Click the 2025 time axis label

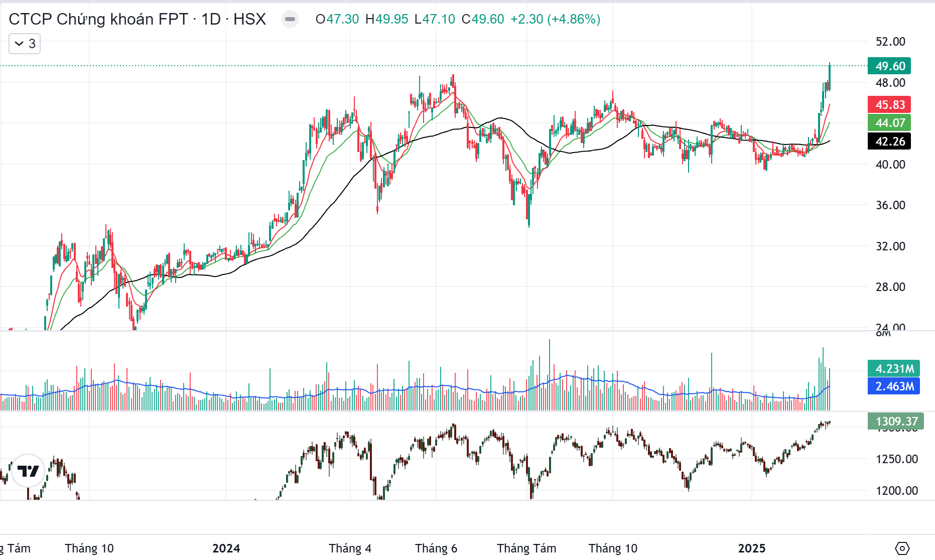[x=751, y=548]
